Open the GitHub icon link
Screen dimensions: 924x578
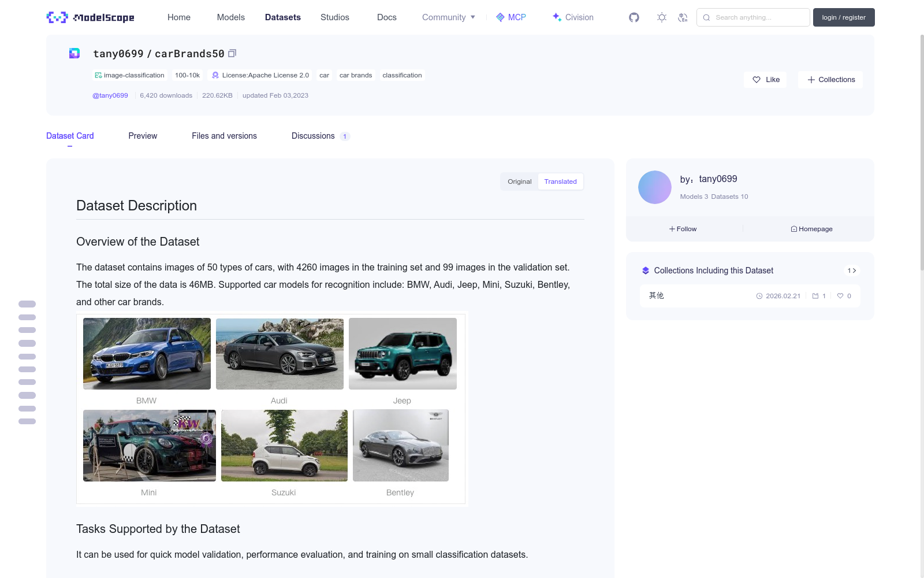tap(634, 17)
